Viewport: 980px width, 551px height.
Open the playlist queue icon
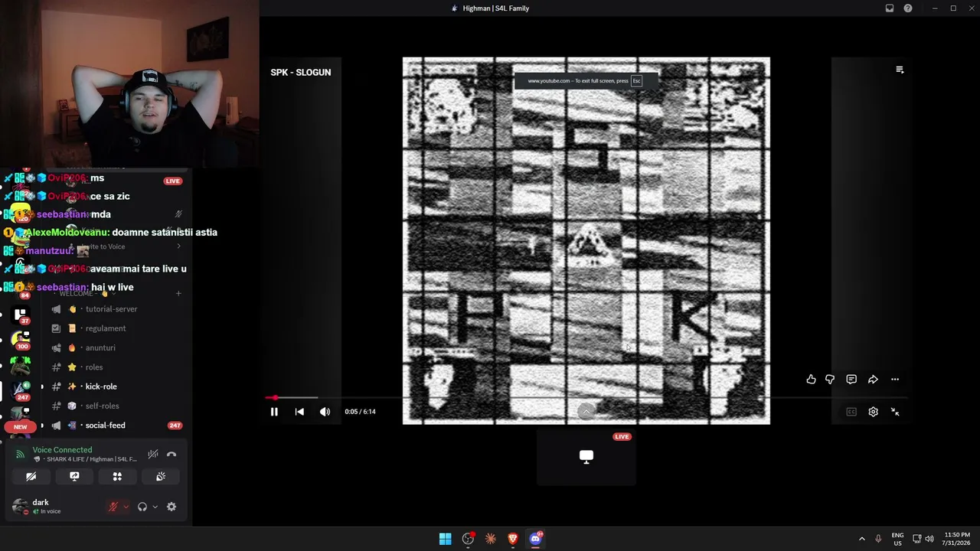tap(900, 70)
